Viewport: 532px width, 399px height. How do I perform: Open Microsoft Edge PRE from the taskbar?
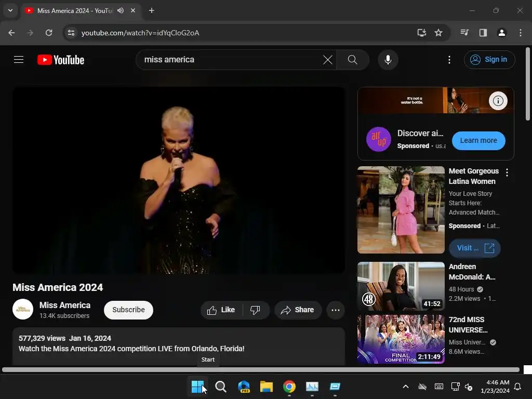tap(244, 387)
